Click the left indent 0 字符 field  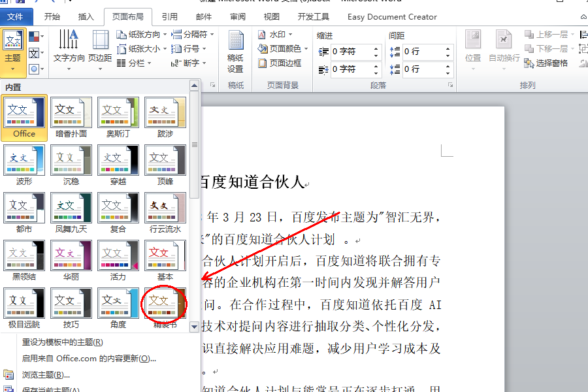click(x=351, y=52)
